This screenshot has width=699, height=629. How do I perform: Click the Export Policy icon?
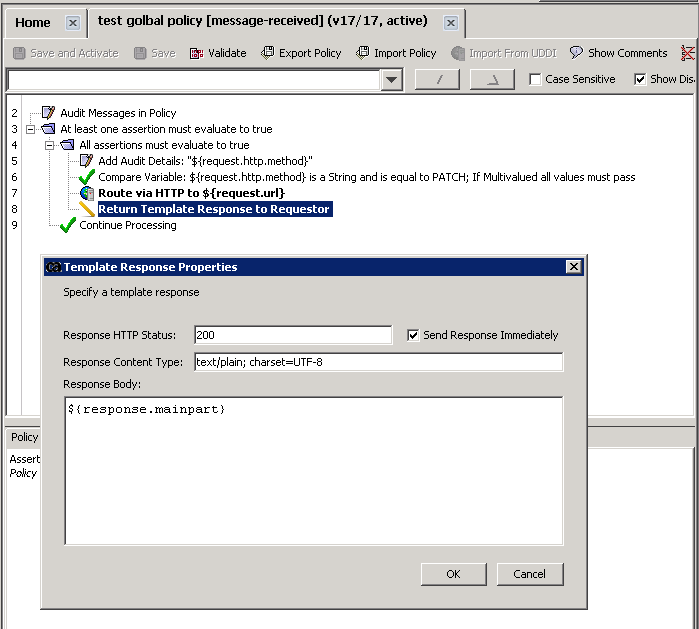click(268, 53)
